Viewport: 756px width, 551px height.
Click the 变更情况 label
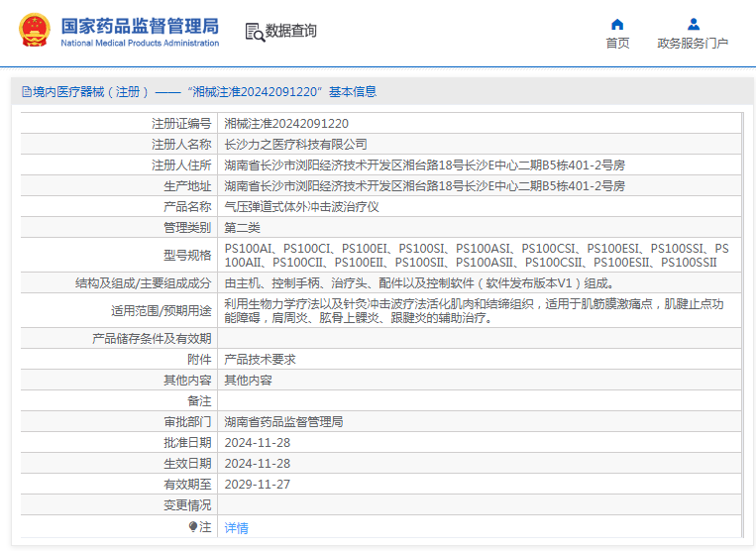pyautogui.click(x=187, y=505)
